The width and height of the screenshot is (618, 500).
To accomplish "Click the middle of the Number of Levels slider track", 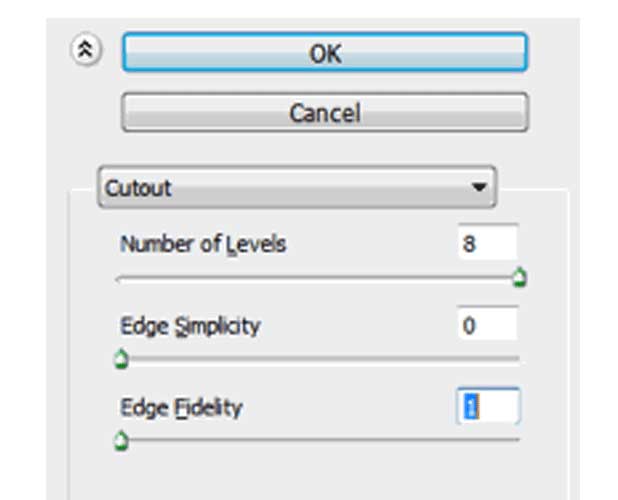I will click(x=318, y=279).
